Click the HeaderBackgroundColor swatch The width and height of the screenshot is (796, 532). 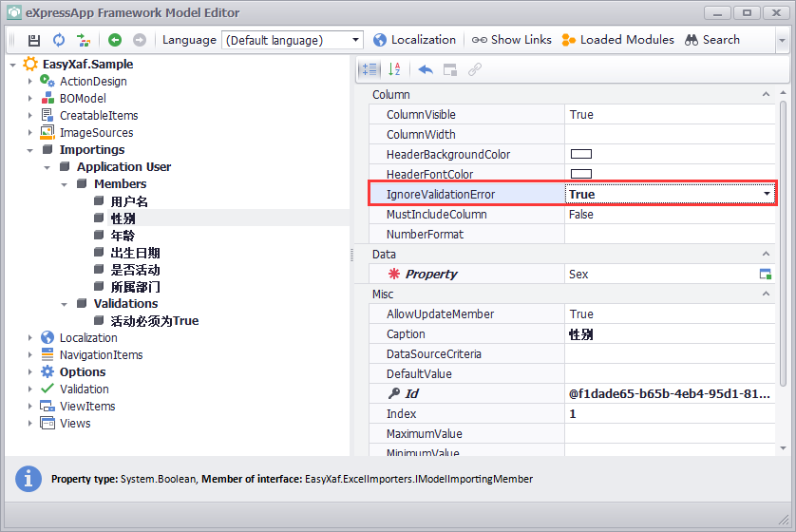pyautogui.click(x=580, y=154)
